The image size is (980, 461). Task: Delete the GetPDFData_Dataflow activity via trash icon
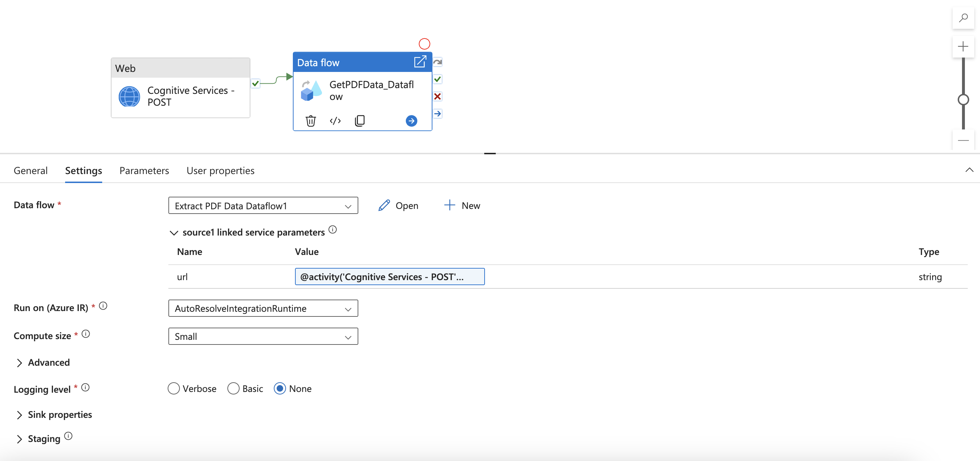coord(310,121)
